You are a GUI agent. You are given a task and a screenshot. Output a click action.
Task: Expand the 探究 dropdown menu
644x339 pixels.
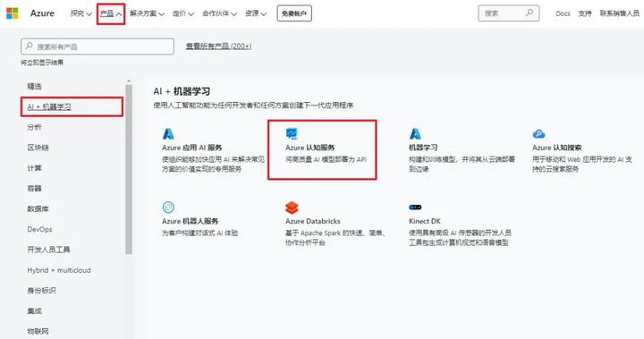click(x=80, y=13)
